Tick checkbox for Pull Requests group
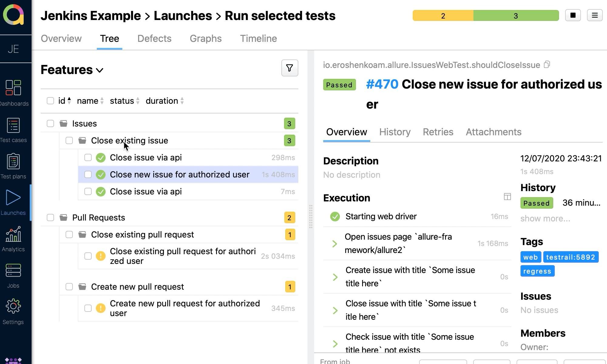The height and width of the screenshot is (364, 607). pos(50,217)
